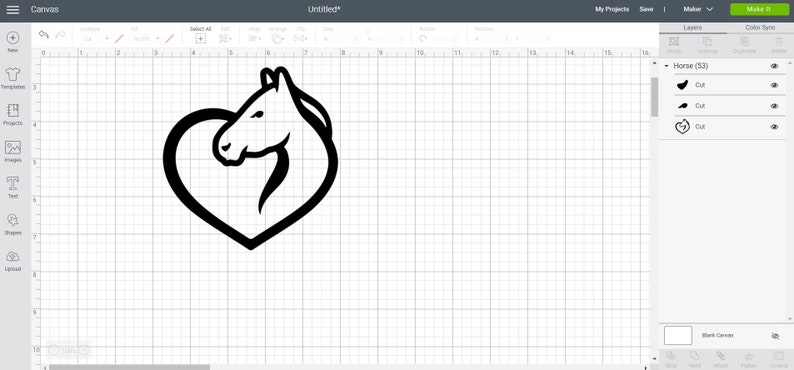The width and height of the screenshot is (794, 370).
Task: Click the Untitled* project title
Action: click(324, 9)
